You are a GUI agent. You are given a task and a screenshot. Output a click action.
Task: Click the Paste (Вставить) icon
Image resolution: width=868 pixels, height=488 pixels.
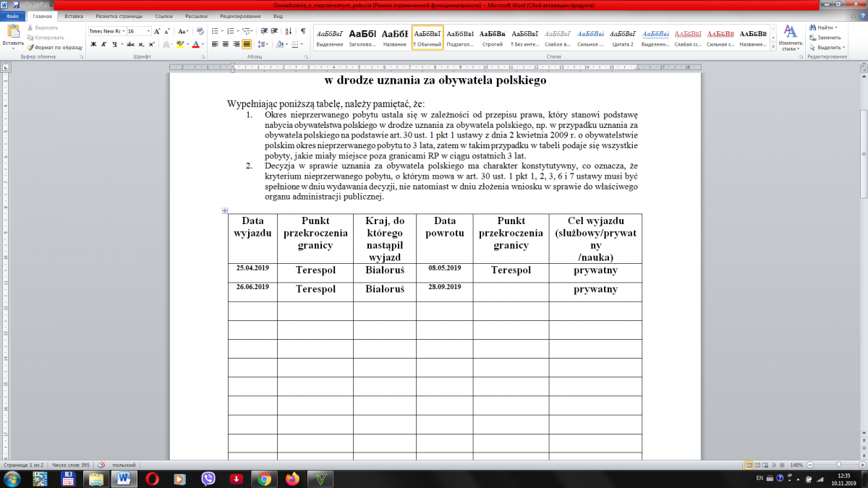[13, 35]
